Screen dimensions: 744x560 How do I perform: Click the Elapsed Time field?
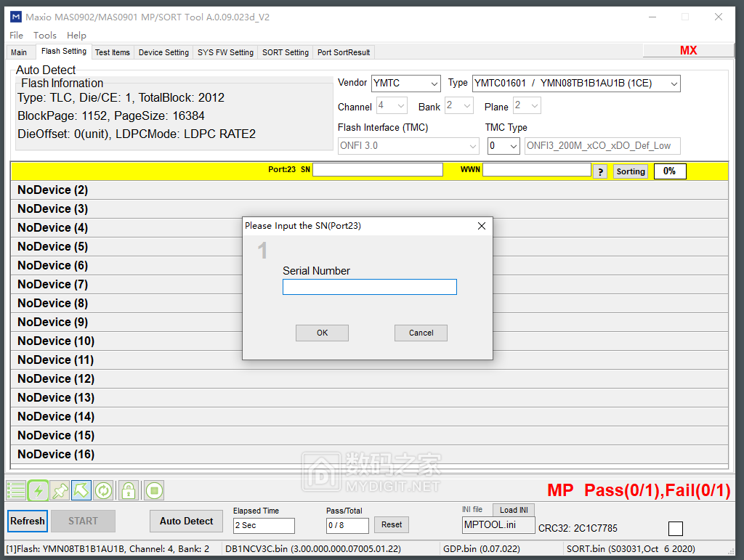pyautogui.click(x=264, y=525)
